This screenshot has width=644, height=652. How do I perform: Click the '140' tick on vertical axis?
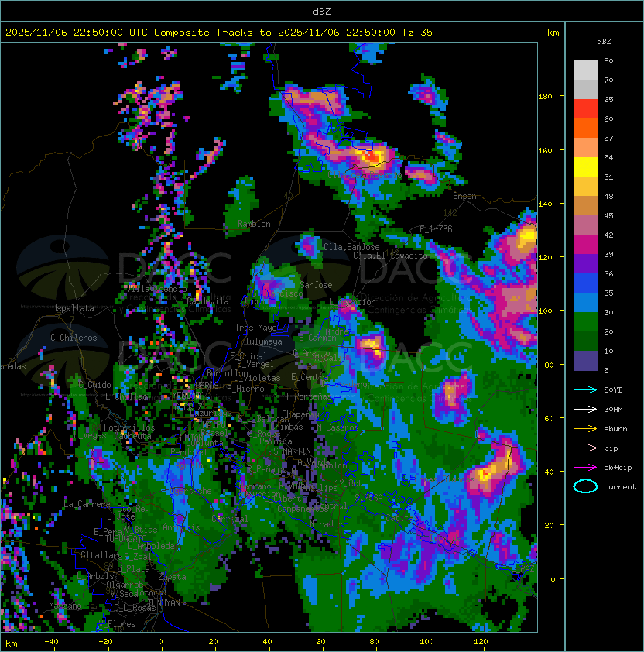pos(545,204)
